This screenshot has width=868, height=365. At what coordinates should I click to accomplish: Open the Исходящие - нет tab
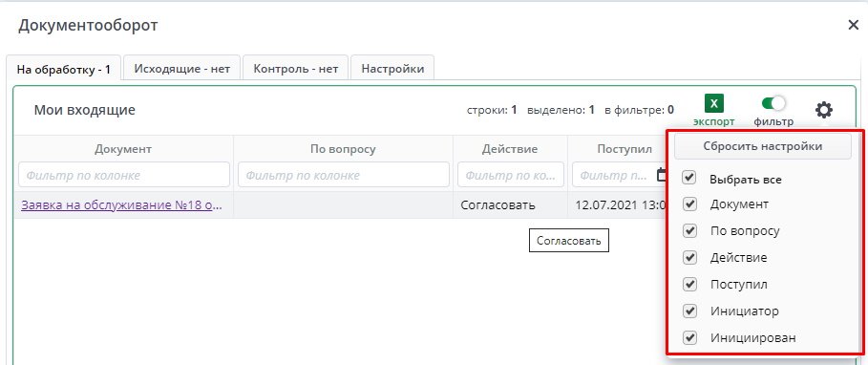[181, 69]
